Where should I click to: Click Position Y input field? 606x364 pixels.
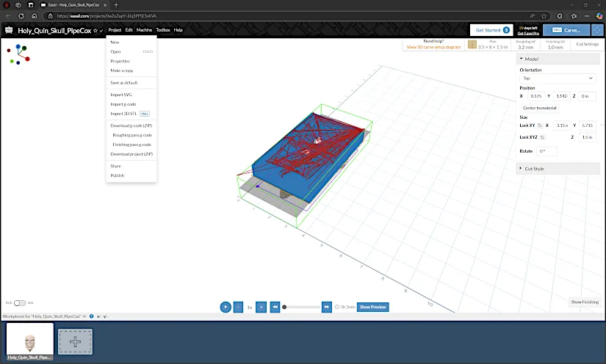pos(561,96)
